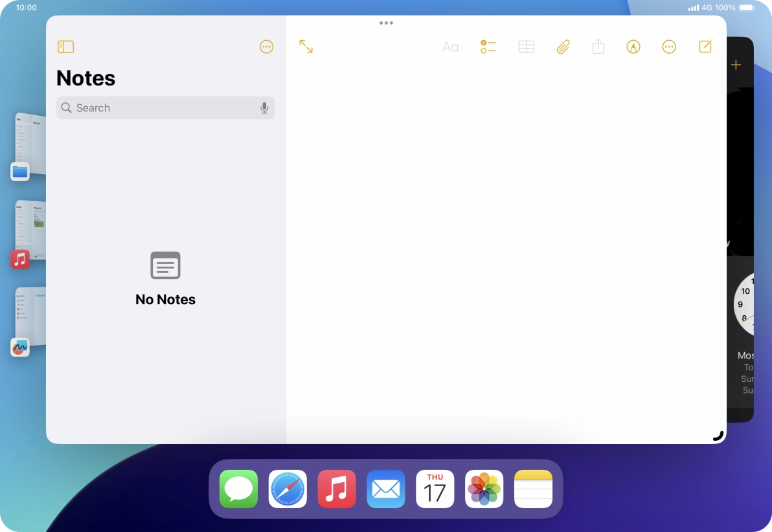Viewport: 772px width, 532px height.
Task: Open the note's more options menu
Action: coord(669,47)
